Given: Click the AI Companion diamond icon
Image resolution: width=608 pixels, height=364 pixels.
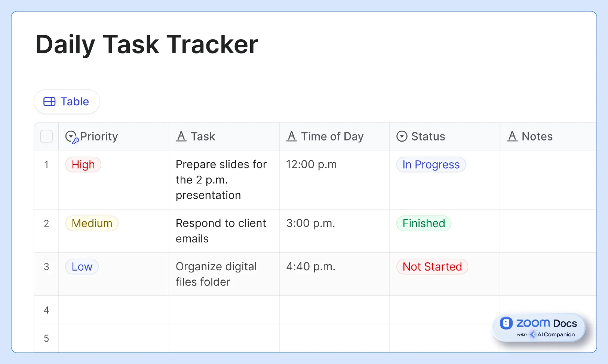Looking at the screenshot, I should click(x=534, y=334).
